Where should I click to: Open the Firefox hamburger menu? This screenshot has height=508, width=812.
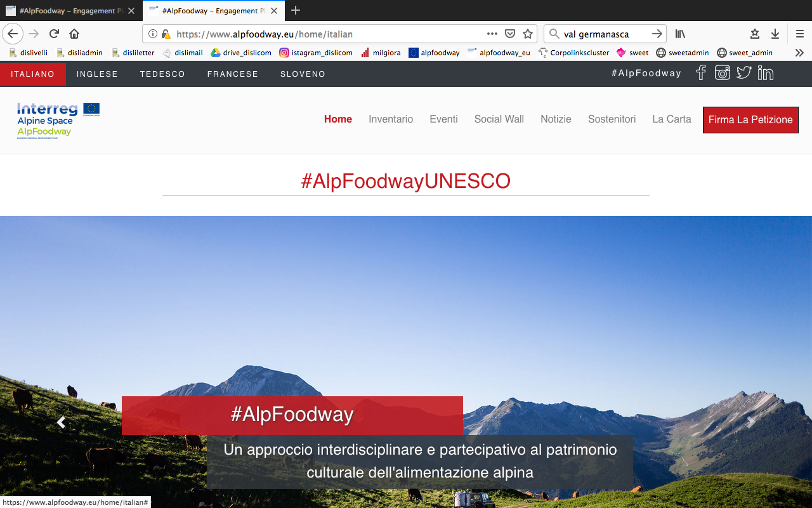click(800, 34)
